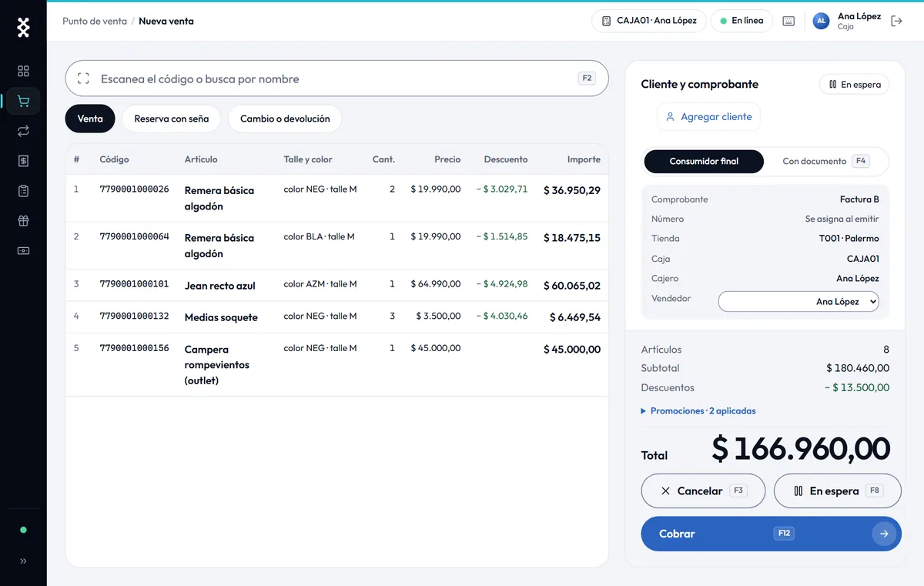Click the Importe column header
The height and width of the screenshot is (586, 924).
[x=584, y=159]
